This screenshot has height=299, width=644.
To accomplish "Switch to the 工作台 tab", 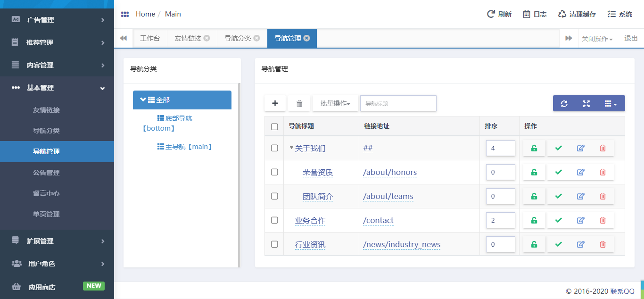I will (x=150, y=38).
